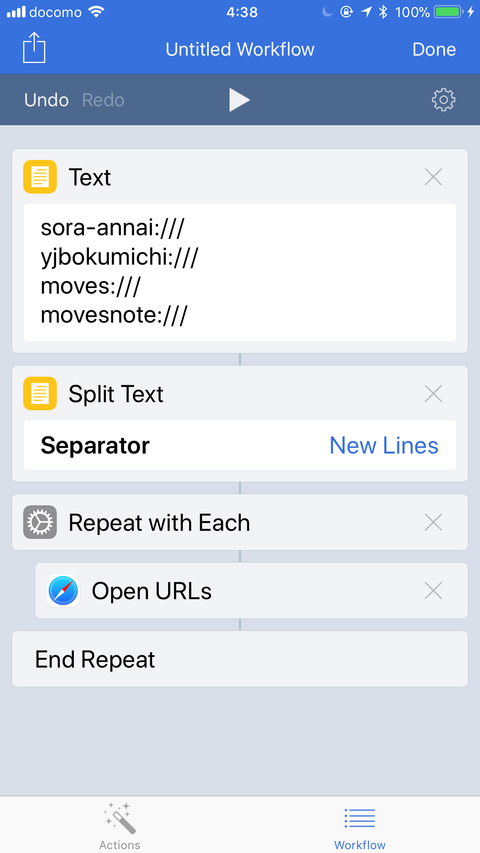Select the End Repeat block
Viewport: 480px width, 853px height.
(x=240, y=659)
